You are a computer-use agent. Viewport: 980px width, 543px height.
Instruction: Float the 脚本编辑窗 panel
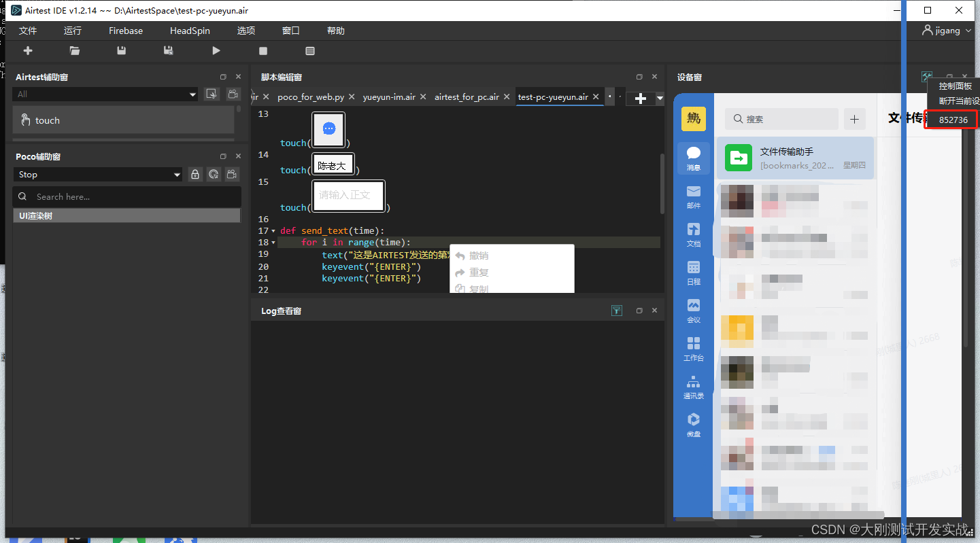(639, 77)
